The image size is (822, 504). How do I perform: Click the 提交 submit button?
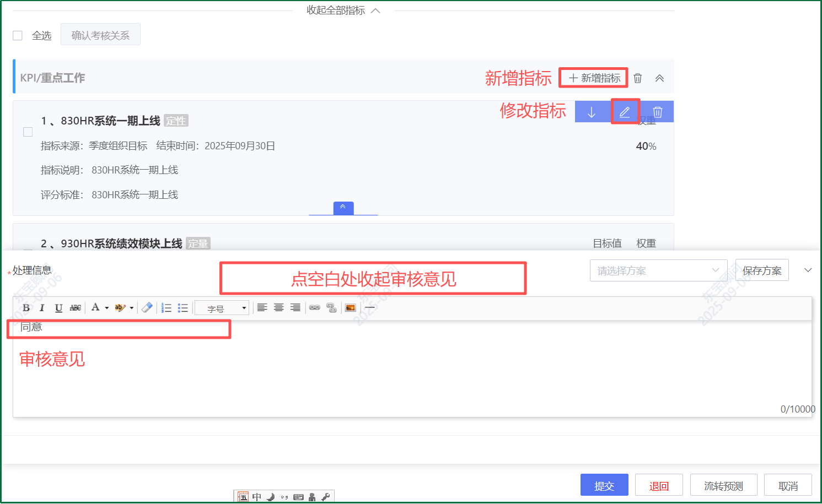tap(604, 485)
